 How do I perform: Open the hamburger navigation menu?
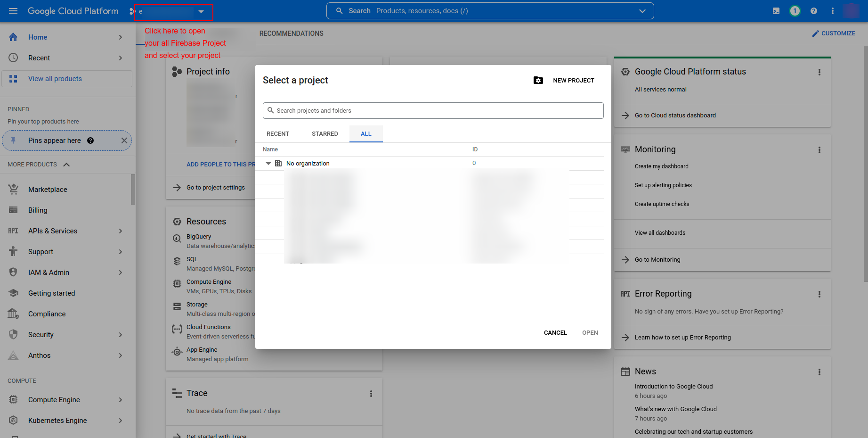pos(13,11)
